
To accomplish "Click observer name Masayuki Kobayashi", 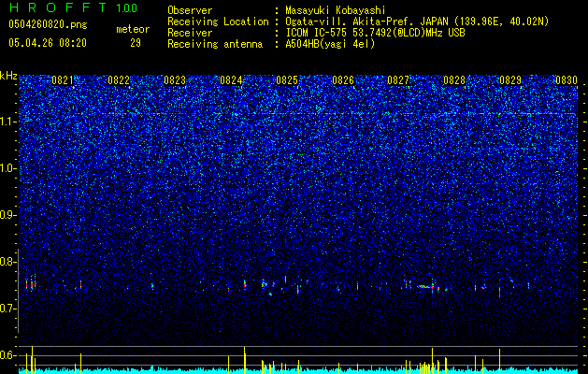I will (x=336, y=10).
